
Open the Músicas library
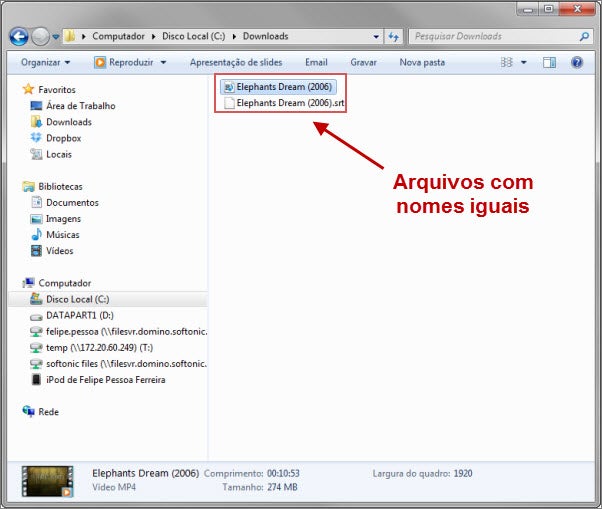point(62,235)
